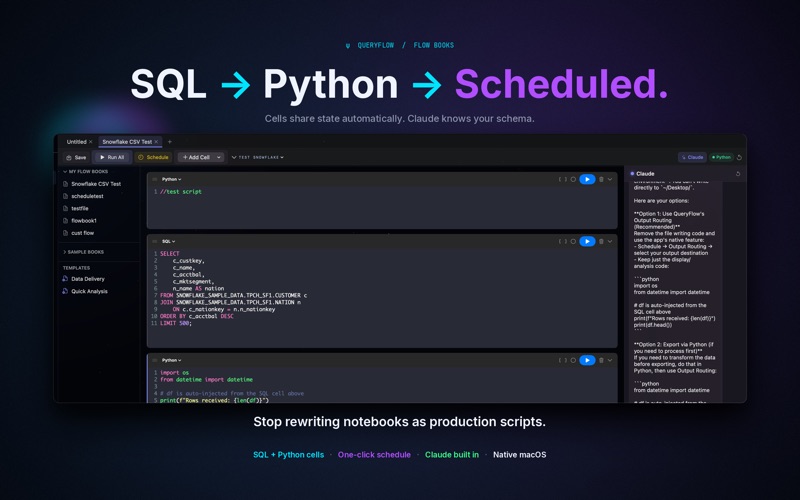This screenshot has height=500, width=800.
Task: Add a new tab with plus icon
Action: tap(170, 142)
